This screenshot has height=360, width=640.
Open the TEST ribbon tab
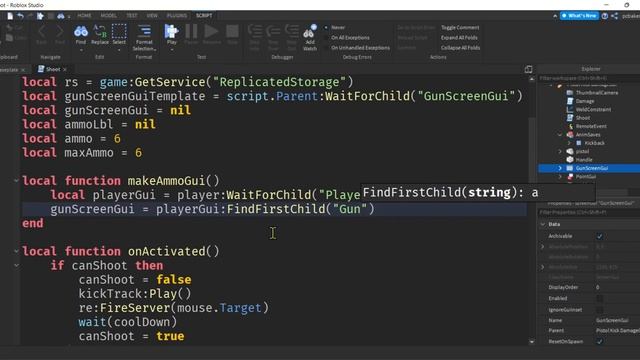click(131, 16)
